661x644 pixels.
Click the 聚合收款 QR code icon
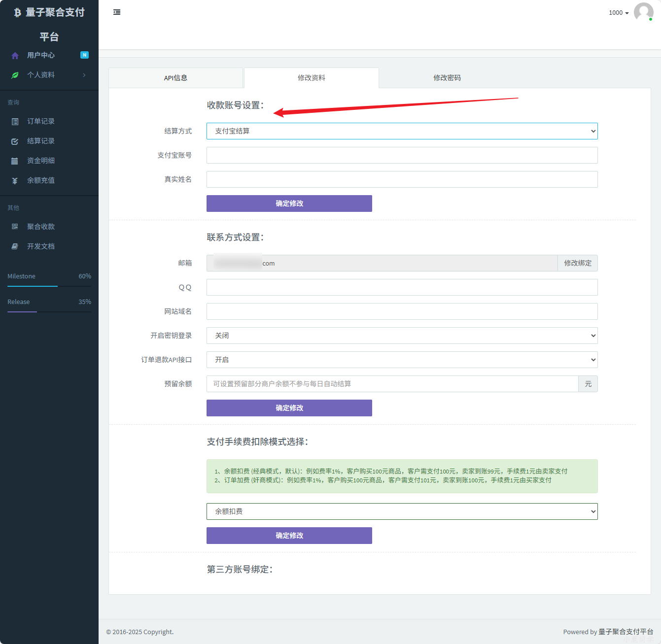[15, 227]
